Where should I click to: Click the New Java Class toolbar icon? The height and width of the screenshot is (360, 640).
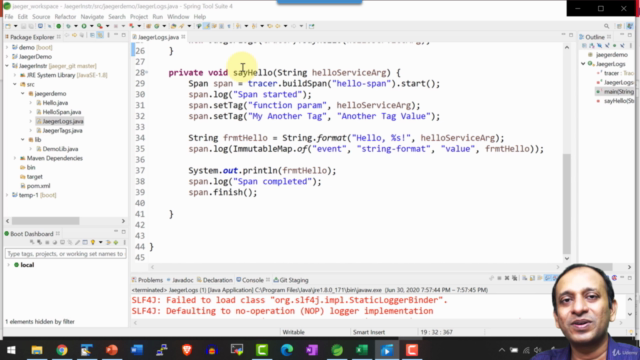pos(156,26)
